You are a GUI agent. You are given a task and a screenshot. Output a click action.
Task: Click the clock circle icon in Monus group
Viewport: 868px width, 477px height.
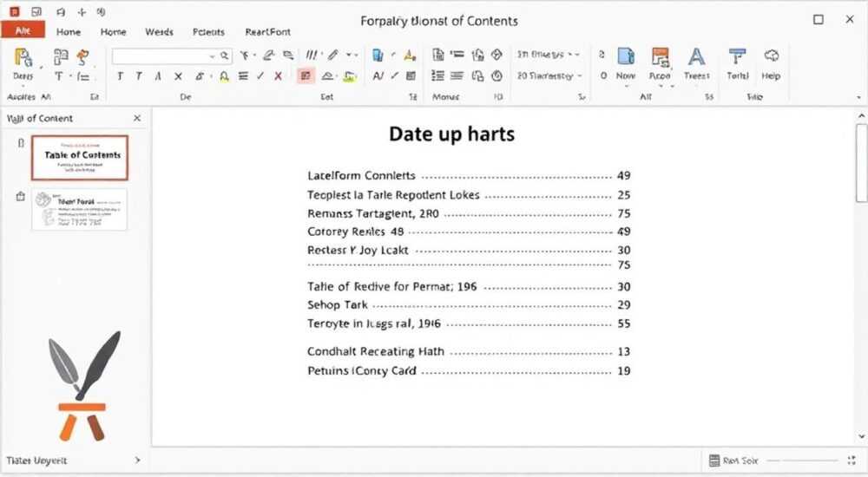click(497, 75)
